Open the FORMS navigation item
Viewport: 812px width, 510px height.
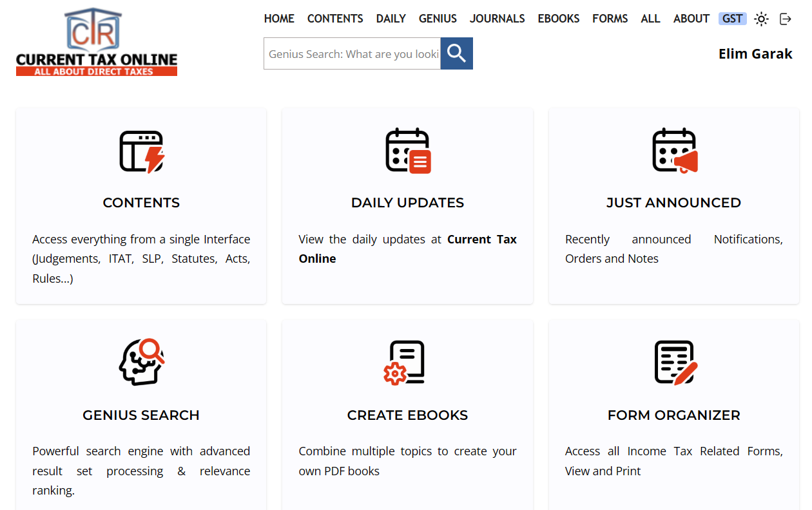(x=610, y=19)
